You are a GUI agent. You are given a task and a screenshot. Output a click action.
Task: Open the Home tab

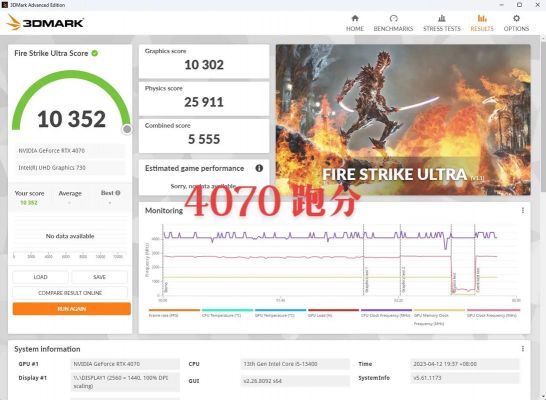pyautogui.click(x=355, y=23)
